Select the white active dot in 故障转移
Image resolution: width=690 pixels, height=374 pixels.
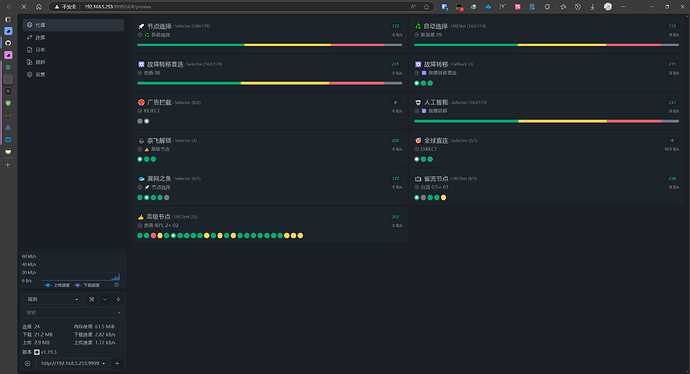coord(417,83)
